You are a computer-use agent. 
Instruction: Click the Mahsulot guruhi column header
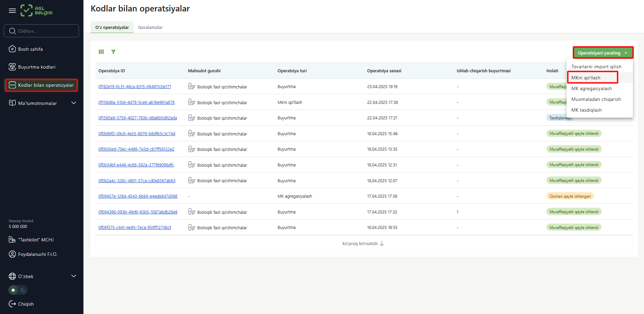[x=204, y=71]
